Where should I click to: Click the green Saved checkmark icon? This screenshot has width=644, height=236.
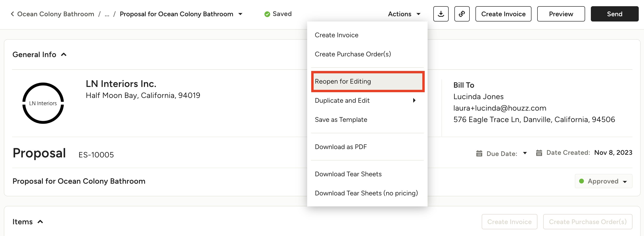pyautogui.click(x=267, y=14)
